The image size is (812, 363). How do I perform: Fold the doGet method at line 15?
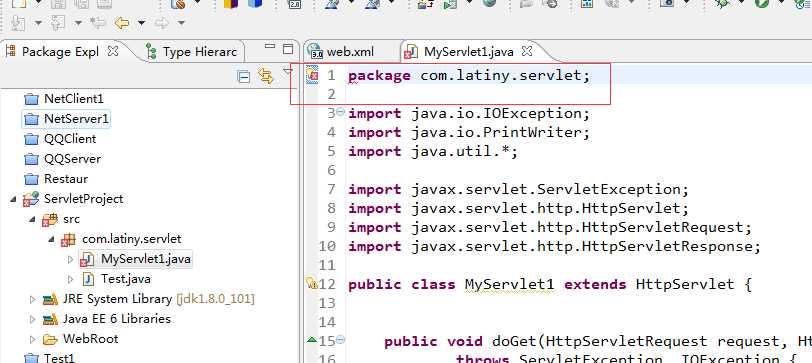(340, 340)
